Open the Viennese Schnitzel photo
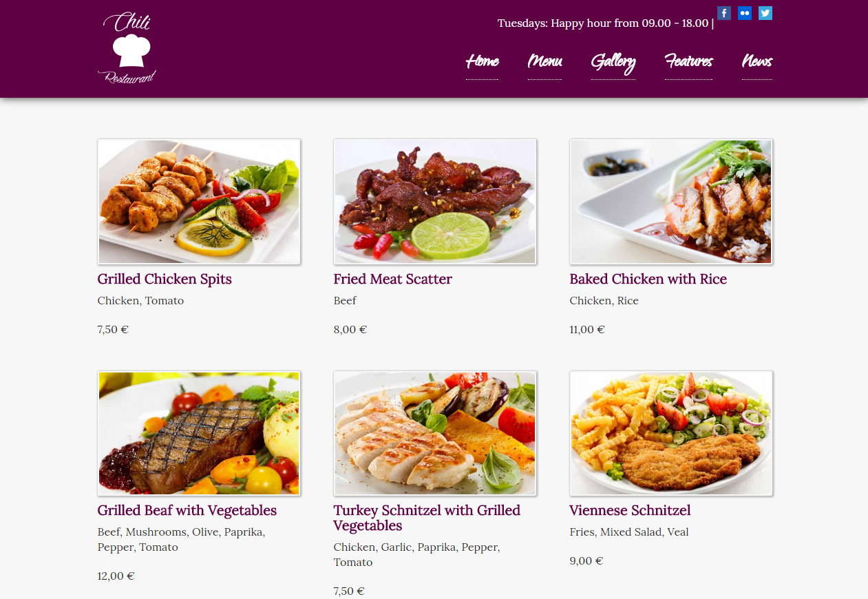This screenshot has height=599, width=868. pyautogui.click(x=671, y=434)
